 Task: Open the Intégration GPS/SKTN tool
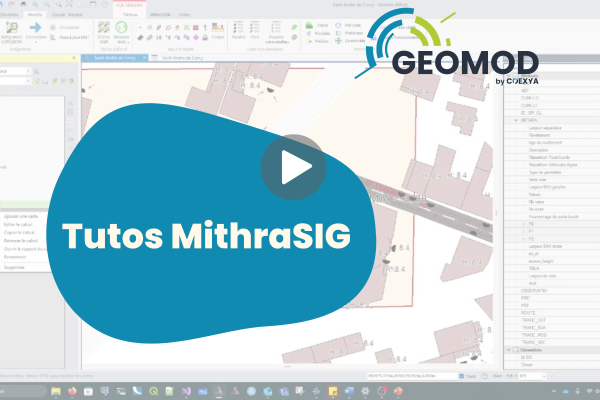tap(11, 32)
